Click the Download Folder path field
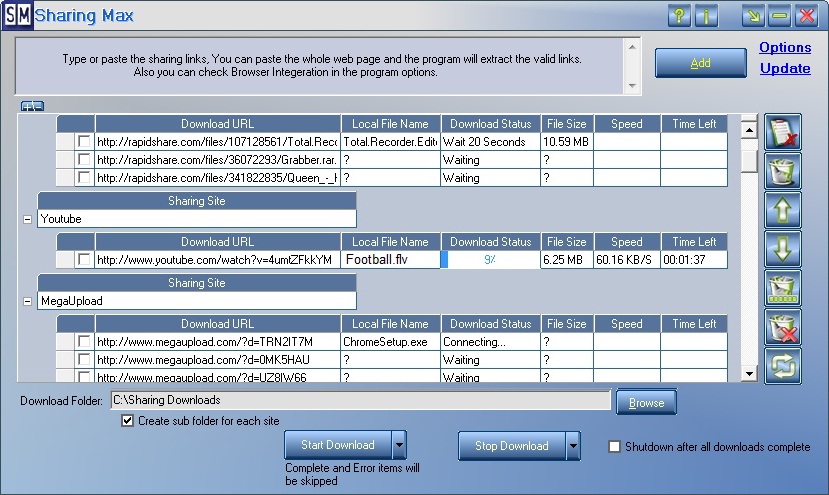The image size is (829, 495). pos(360,401)
